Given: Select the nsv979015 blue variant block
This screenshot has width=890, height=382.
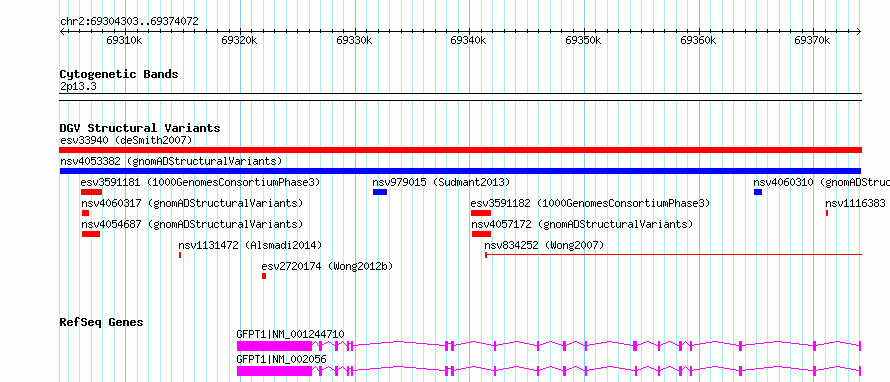Looking at the screenshot, I should tap(380, 192).
